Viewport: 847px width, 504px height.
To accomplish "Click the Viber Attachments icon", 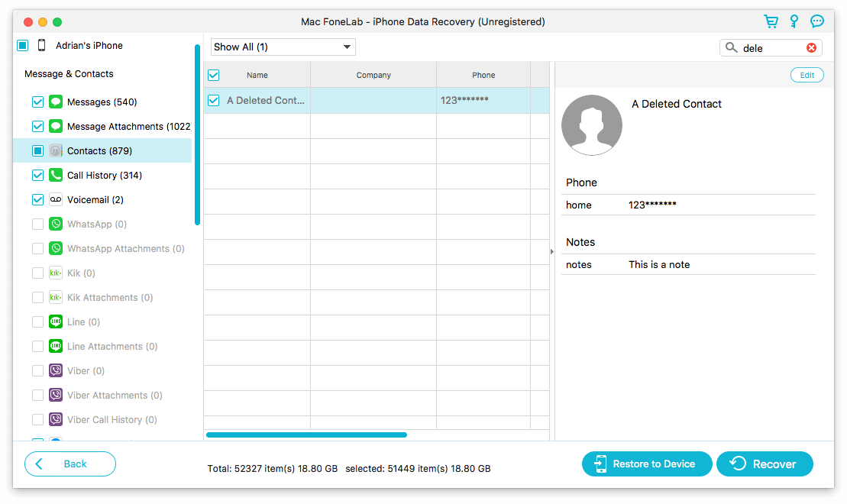I will (56, 395).
